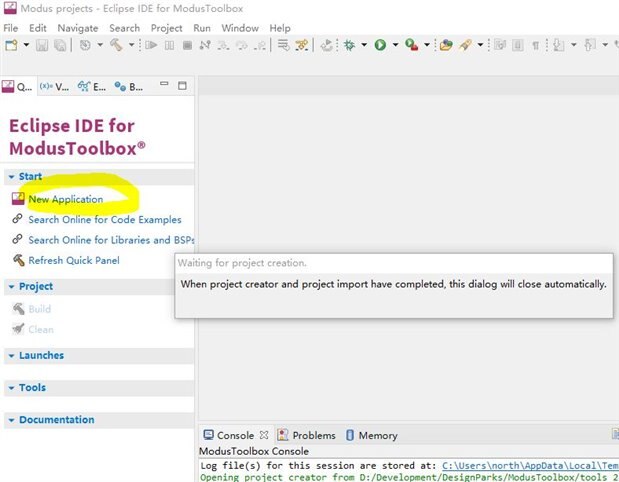Open the New wizard dropdown arrow

(x=26, y=45)
